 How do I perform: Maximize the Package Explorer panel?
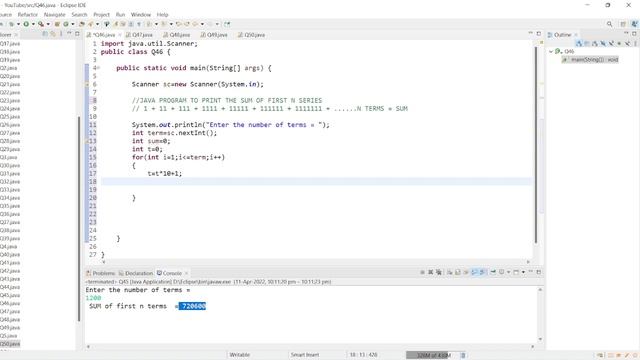(x=77, y=33)
